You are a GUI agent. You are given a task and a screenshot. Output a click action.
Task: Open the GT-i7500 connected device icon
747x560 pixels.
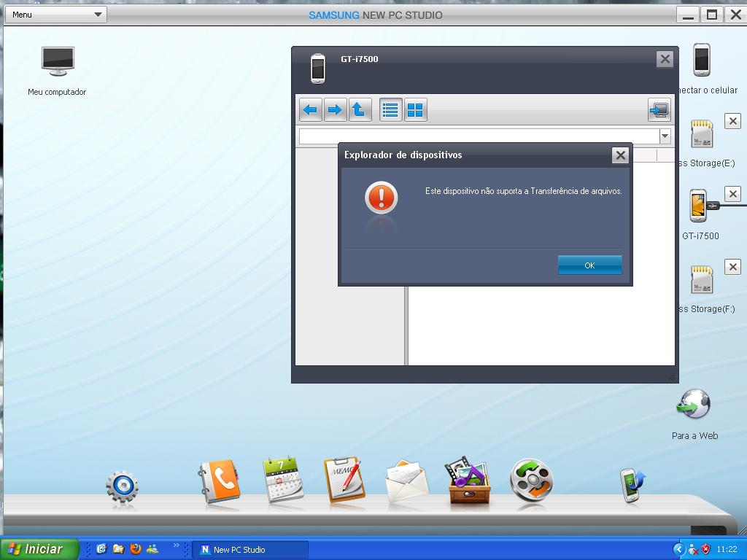(698, 205)
